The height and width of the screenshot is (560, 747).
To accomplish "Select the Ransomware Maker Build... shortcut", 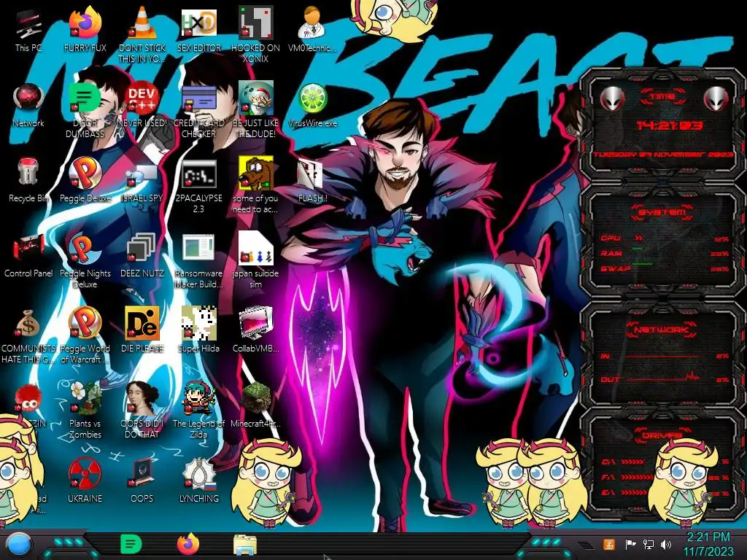I will [x=199, y=249].
